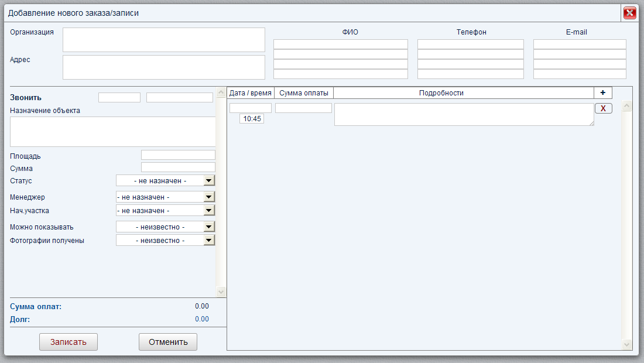Viewport: 644px width, 363px height.
Task: Select the bottommost E-mail input field
Action: (x=580, y=74)
